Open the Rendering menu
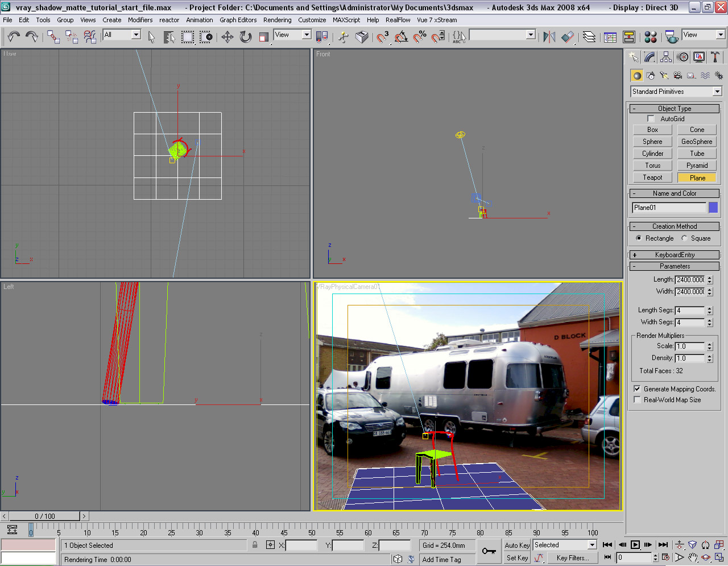The image size is (728, 566). (277, 20)
